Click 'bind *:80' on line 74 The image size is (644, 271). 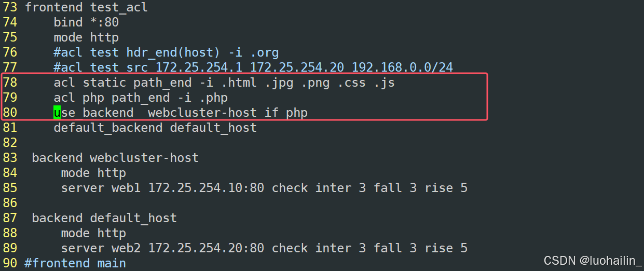86,22
